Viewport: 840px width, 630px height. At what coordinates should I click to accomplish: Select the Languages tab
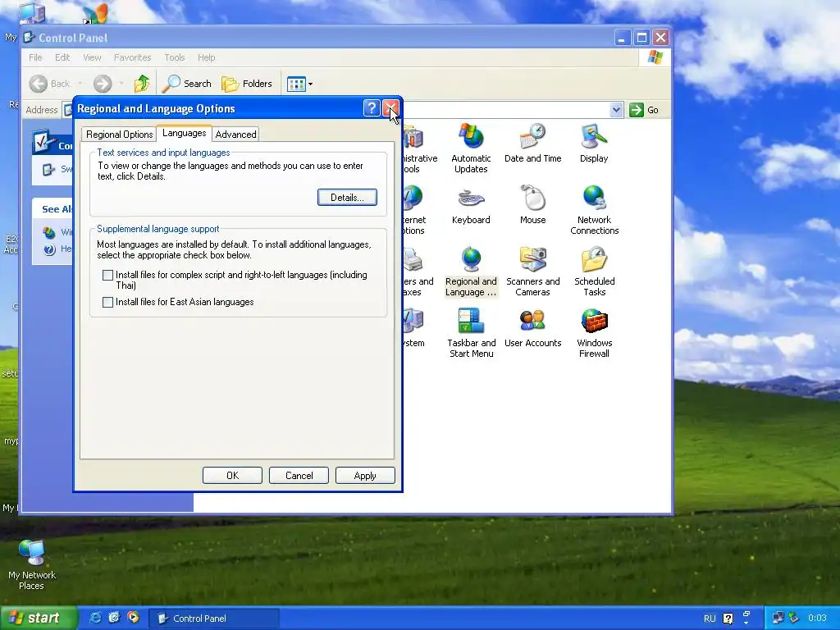(x=185, y=133)
